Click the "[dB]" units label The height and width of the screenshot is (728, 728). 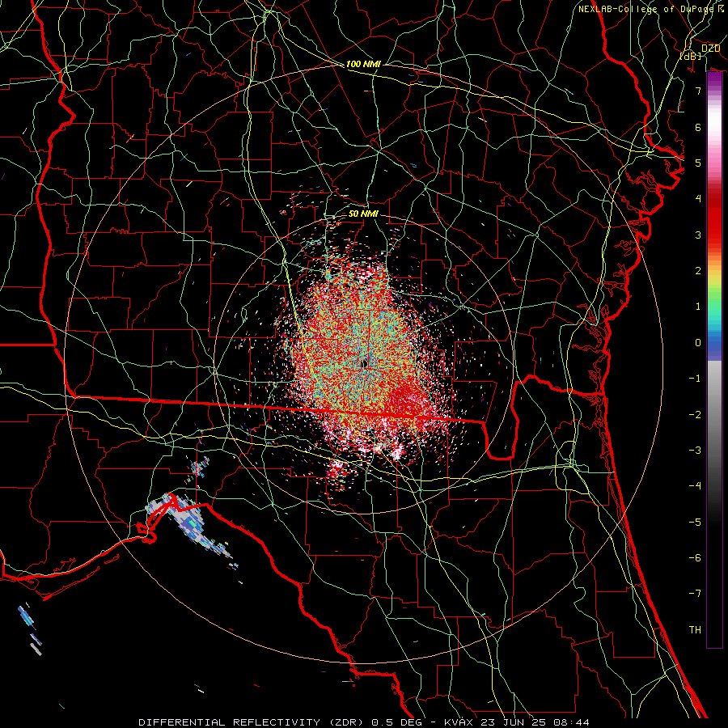[x=691, y=56]
